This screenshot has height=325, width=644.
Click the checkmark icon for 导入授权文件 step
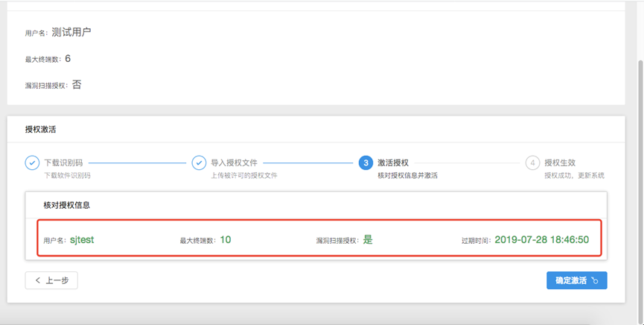(x=199, y=163)
